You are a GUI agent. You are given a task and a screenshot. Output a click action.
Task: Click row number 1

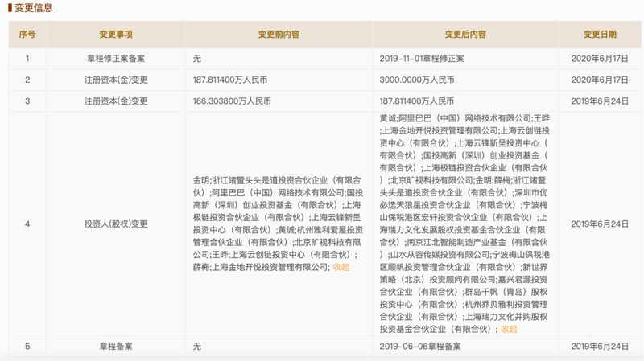tap(27, 59)
